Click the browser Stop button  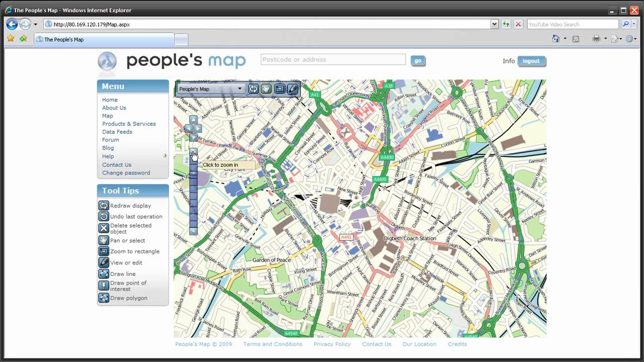coord(518,24)
